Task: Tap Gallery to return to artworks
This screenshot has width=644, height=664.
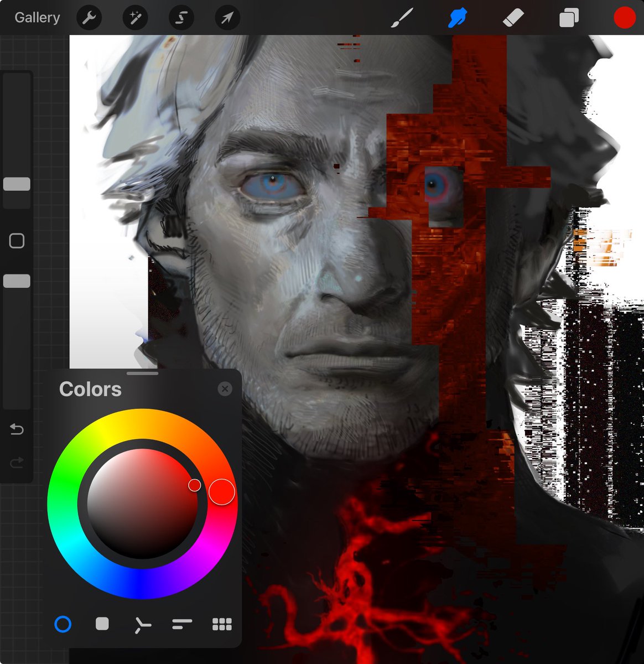Action: pyautogui.click(x=37, y=17)
